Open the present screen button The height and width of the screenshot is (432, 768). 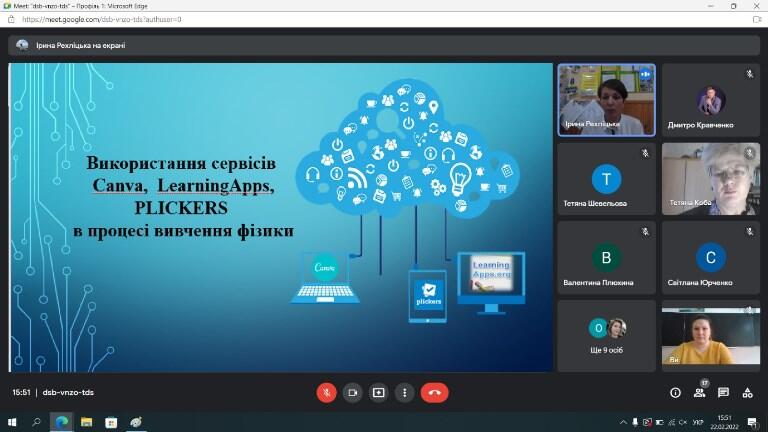(378, 392)
